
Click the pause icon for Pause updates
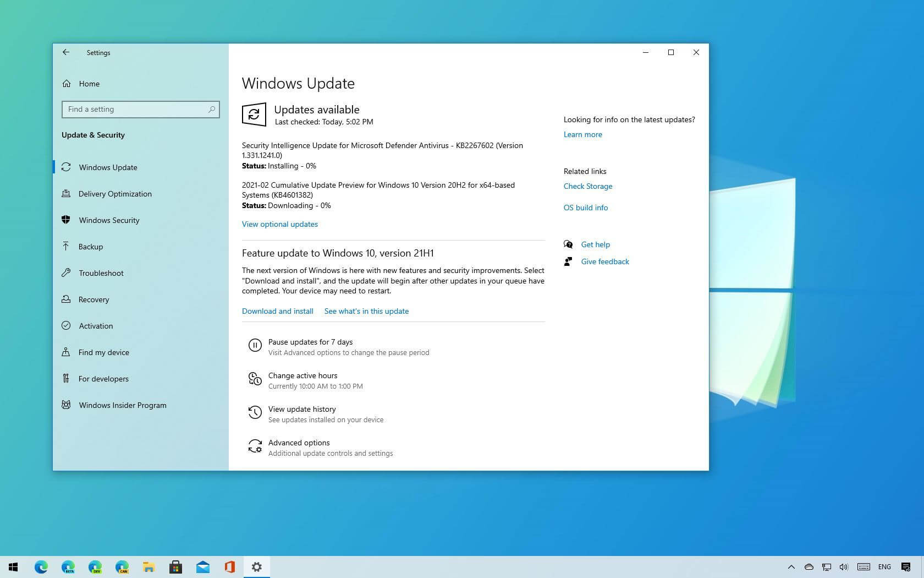tap(255, 345)
